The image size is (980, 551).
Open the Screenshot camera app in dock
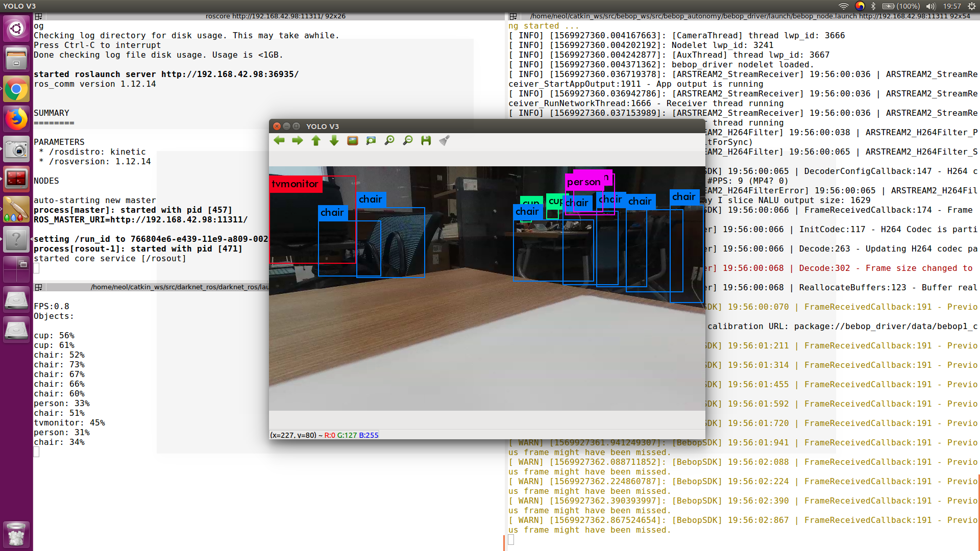click(x=16, y=149)
